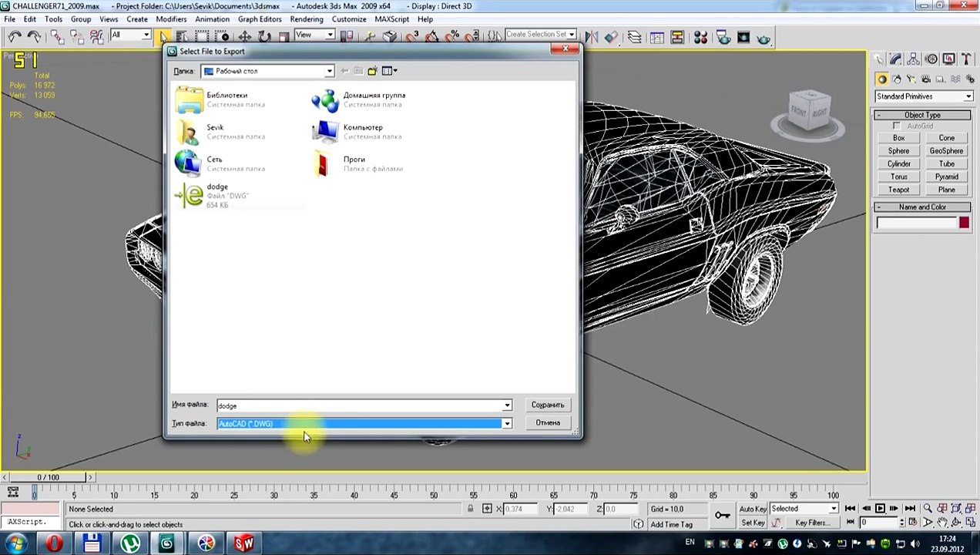Screen dimensions: 980x555
Task: Open the Graph Editors menu
Action: [260, 19]
